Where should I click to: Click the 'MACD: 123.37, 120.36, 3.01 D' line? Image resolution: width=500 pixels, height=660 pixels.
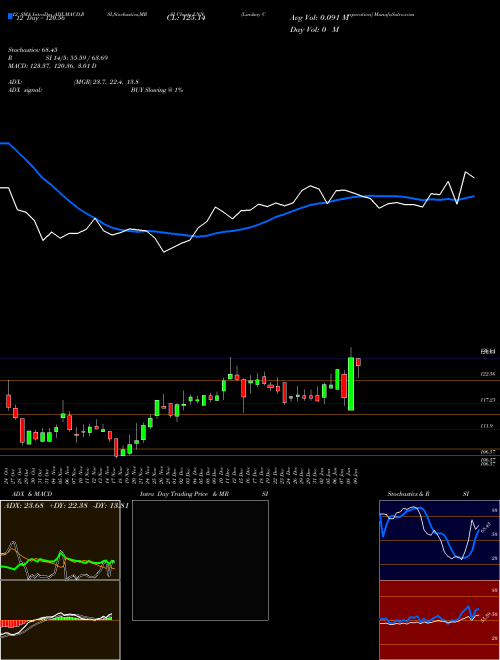coord(52,66)
